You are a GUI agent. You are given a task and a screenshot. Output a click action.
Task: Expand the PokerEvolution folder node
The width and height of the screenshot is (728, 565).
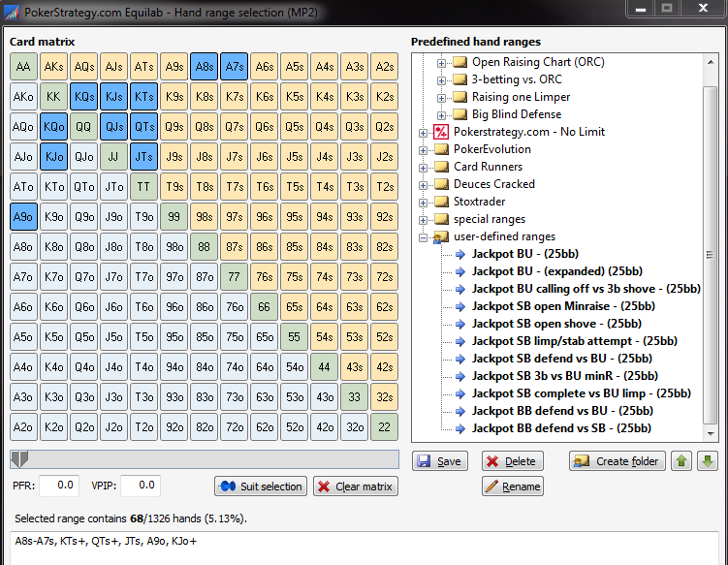pyautogui.click(x=423, y=150)
